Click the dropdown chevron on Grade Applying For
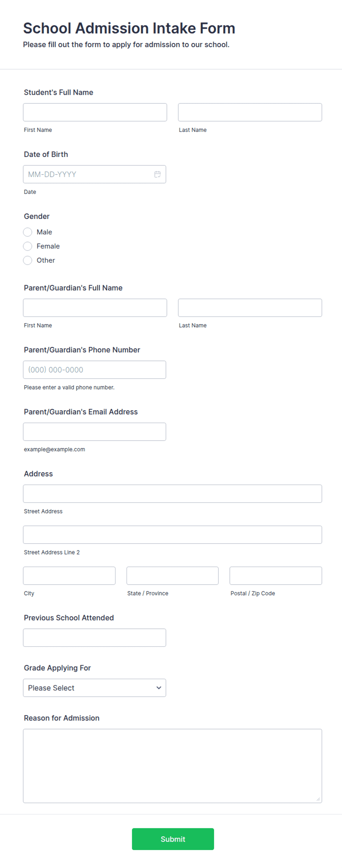The width and height of the screenshot is (342, 868). (158, 688)
